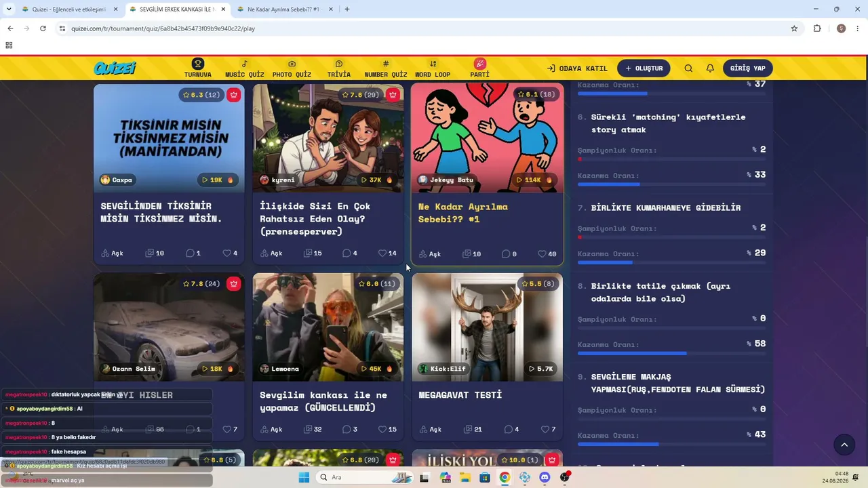The image size is (868, 488).
Task: Open the browser extensions puzzle icon
Action: (x=817, y=28)
